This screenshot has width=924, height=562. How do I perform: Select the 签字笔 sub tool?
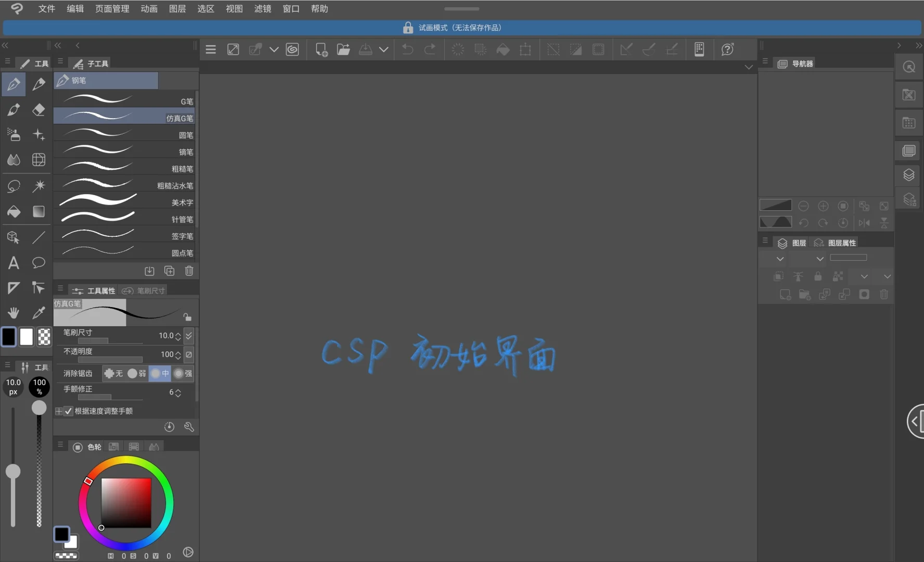click(124, 234)
